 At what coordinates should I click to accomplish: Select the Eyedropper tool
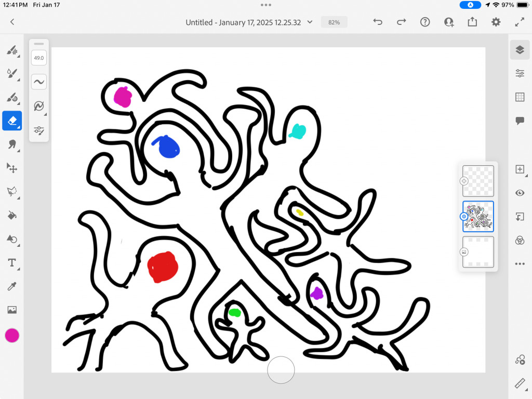coord(11,286)
